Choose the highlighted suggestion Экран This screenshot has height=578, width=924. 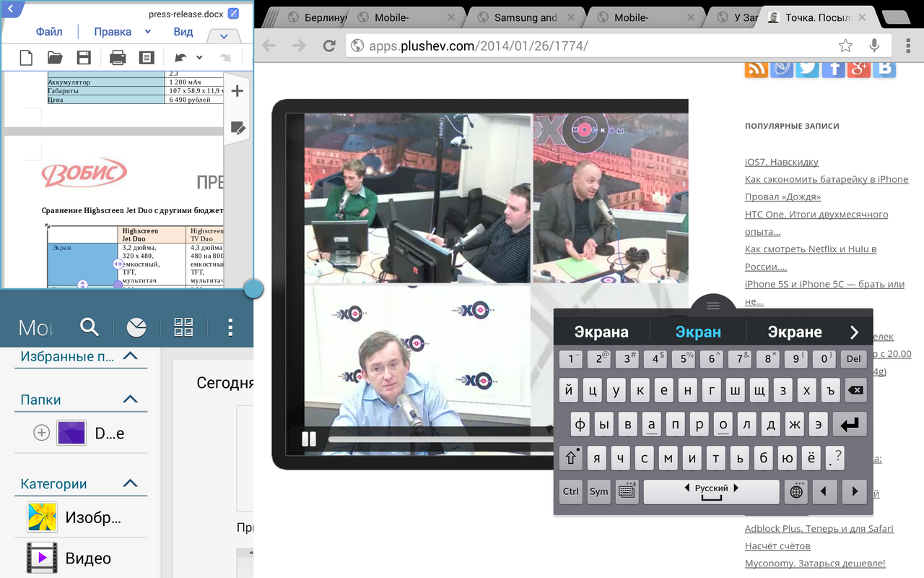(698, 332)
